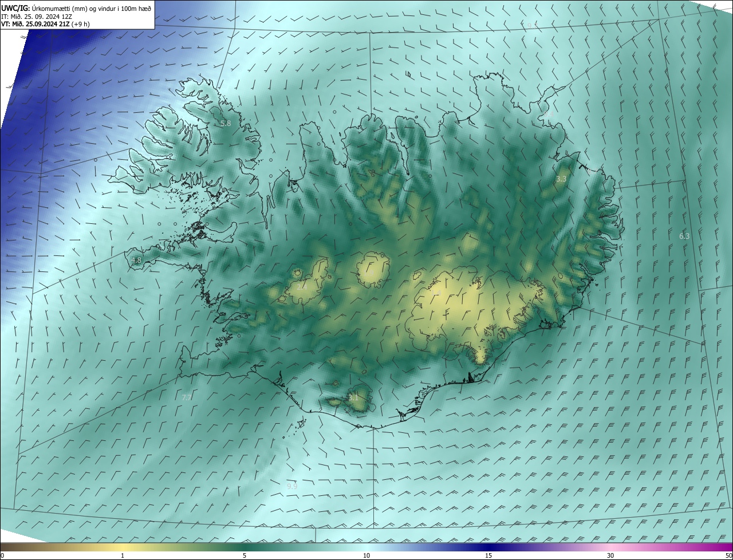Click the precipitation color scale bar

coord(366,547)
